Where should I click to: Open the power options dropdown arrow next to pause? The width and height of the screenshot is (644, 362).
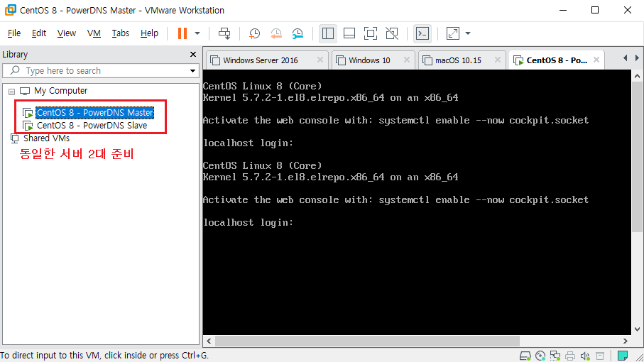(x=197, y=33)
